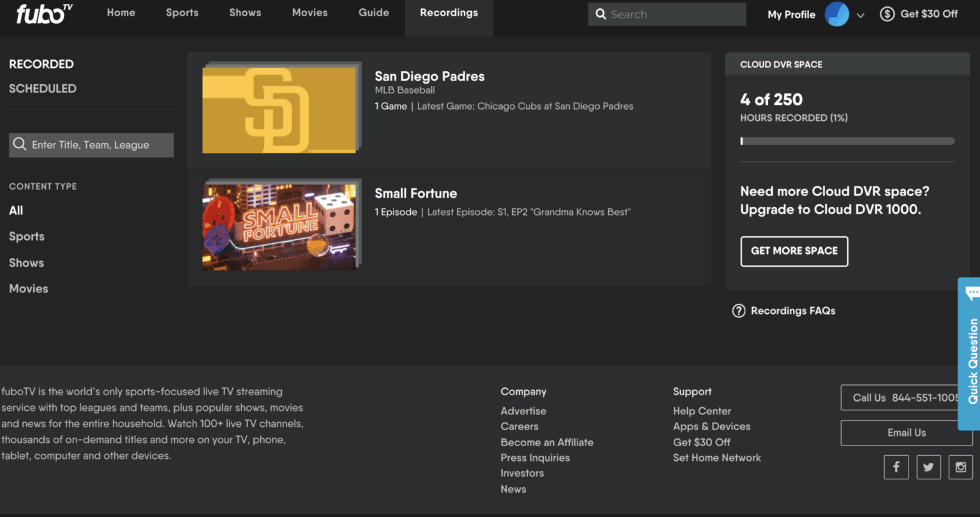Open the San Diego Padres recording thumbnail
980x517 pixels.
[x=279, y=109]
